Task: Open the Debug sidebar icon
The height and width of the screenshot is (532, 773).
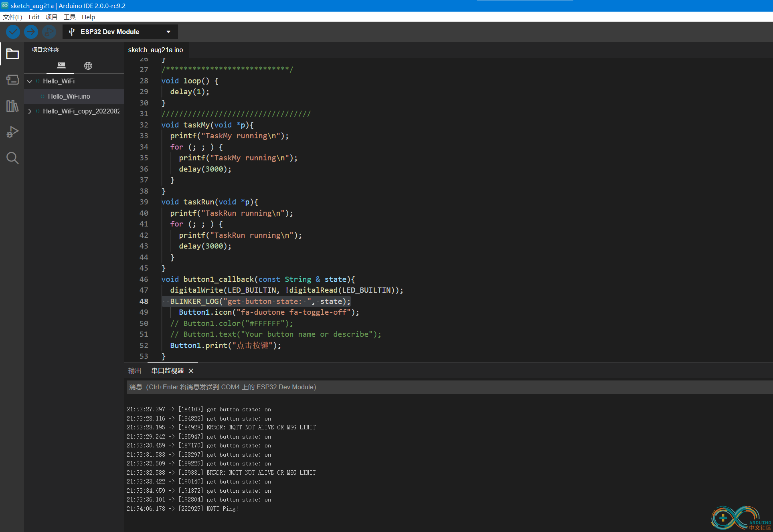Action: point(12,132)
